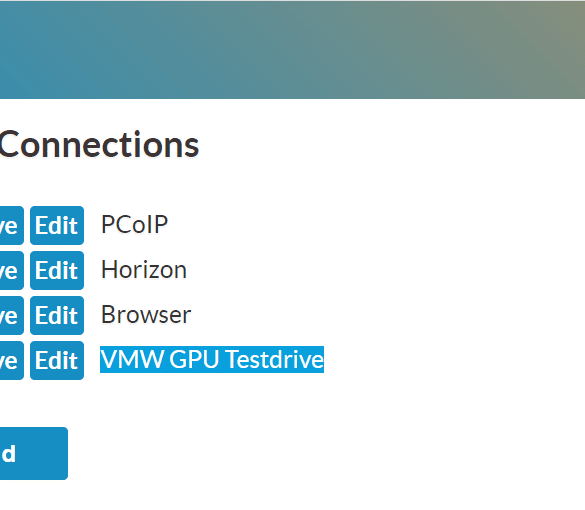Remove the VMW GPU Testdrive connection

point(12,360)
